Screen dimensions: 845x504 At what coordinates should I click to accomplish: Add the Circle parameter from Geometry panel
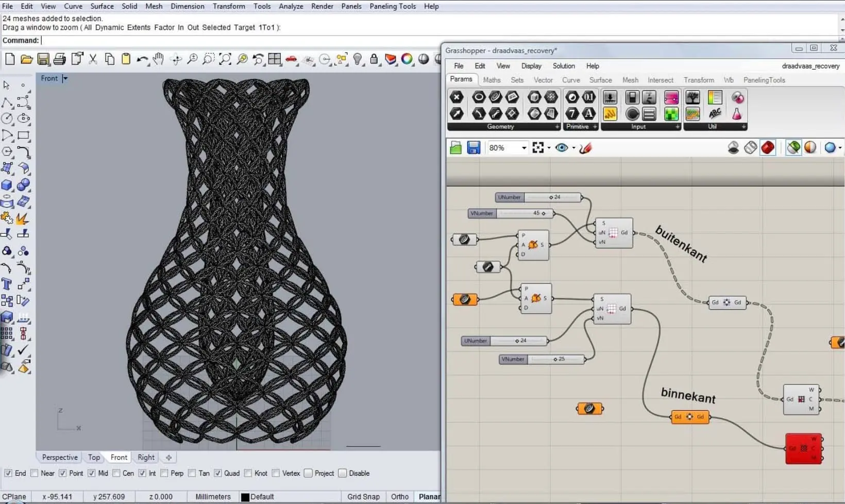pyautogui.click(x=479, y=97)
